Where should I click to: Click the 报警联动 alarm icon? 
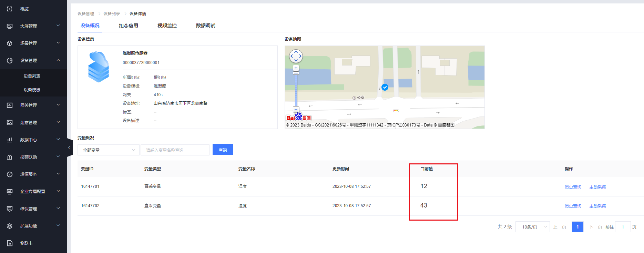[x=10, y=157]
